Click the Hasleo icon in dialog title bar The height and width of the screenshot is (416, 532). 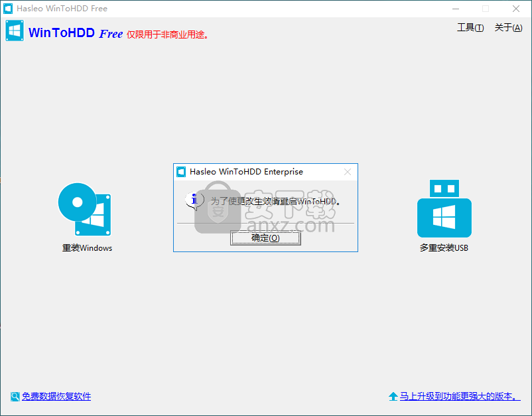pos(181,172)
